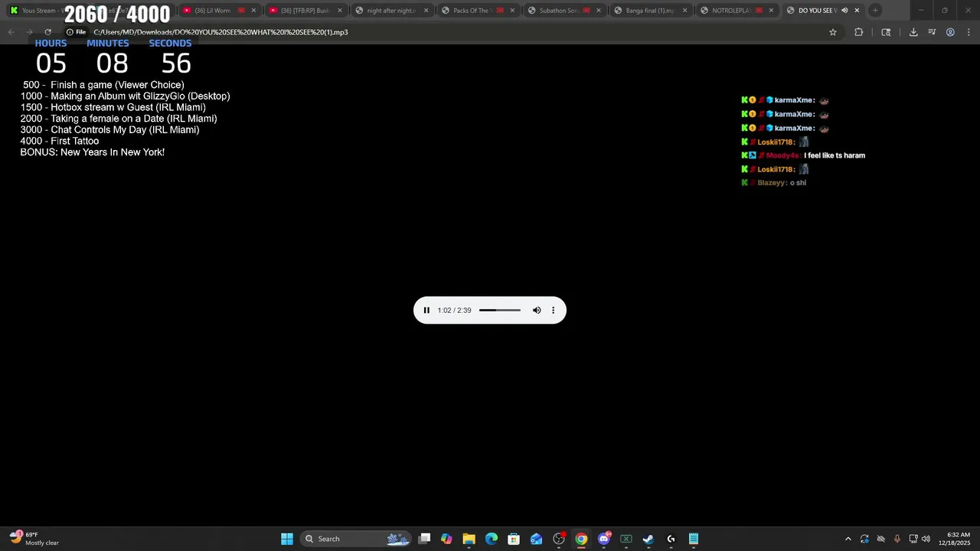This screenshot has height=551, width=980.
Task: Open Steam from the taskbar
Action: [x=648, y=539]
